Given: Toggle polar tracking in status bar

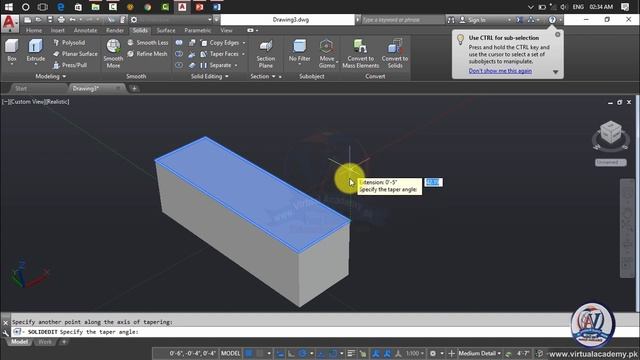Looking at the screenshot, I should pyautogui.click(x=302, y=353).
